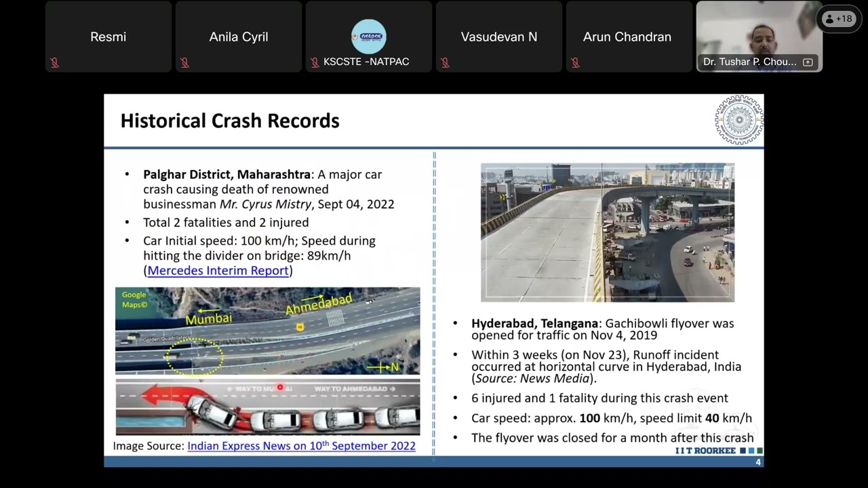Open the Indian Express News source link

(301, 445)
